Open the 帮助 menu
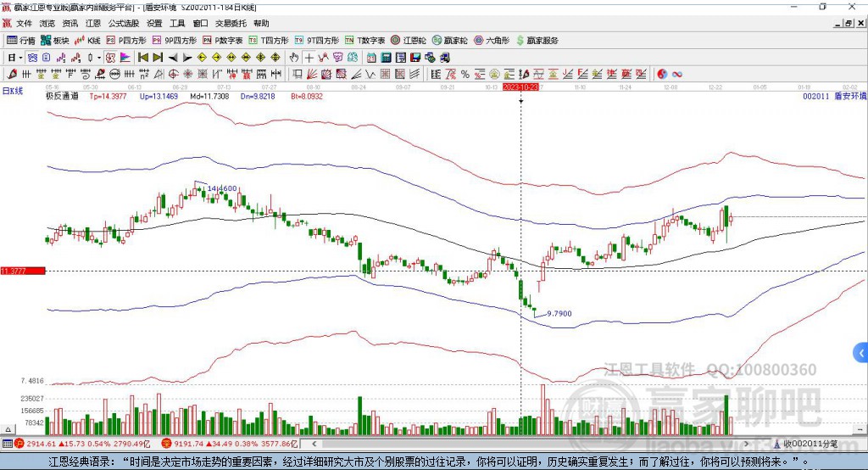The image size is (868, 470). click(261, 23)
